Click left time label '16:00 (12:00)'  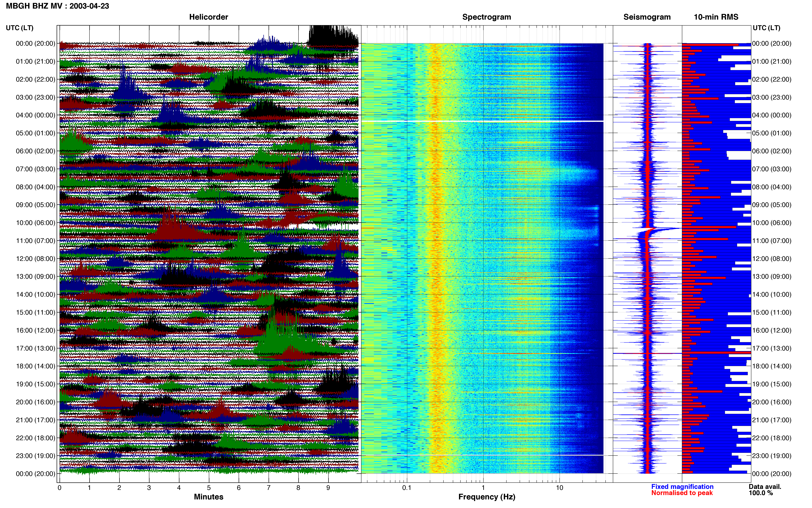click(x=35, y=330)
